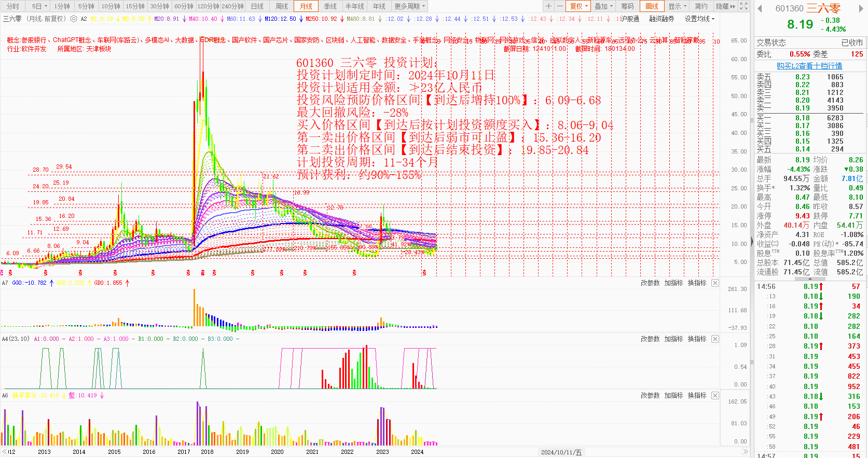Image resolution: width=868 pixels, height=458 pixels.
Task: Switch to 1分钟 chart period
Action: (x=62, y=6)
